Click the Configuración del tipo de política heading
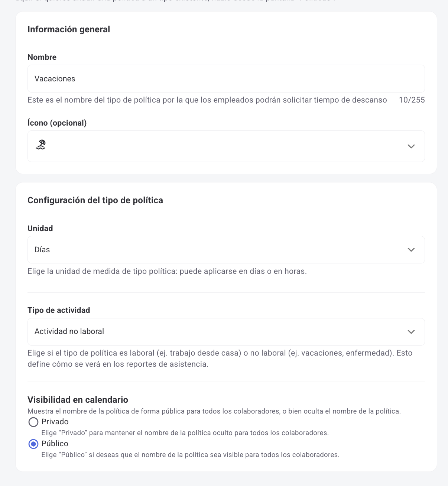The width and height of the screenshot is (448, 486). pyautogui.click(x=95, y=200)
